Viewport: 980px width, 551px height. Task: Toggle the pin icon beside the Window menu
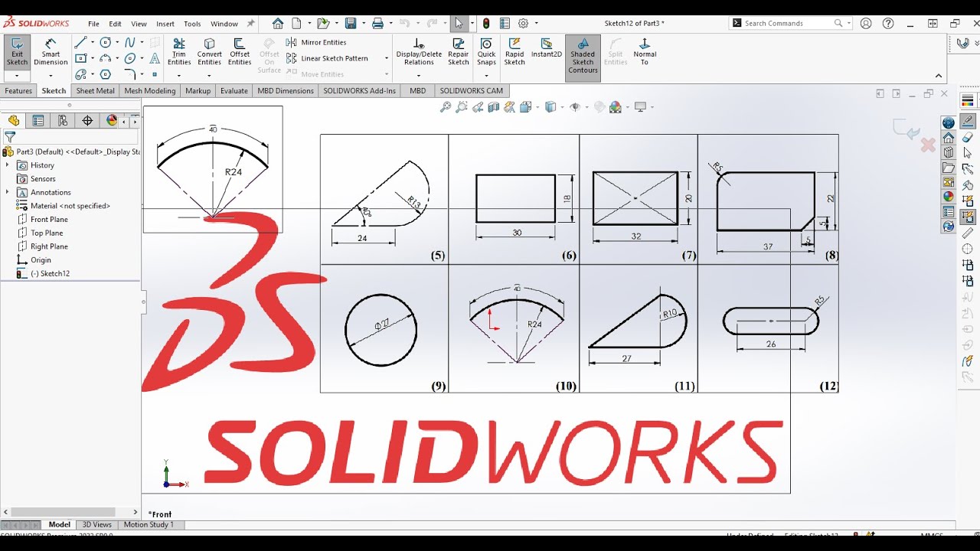(x=250, y=24)
